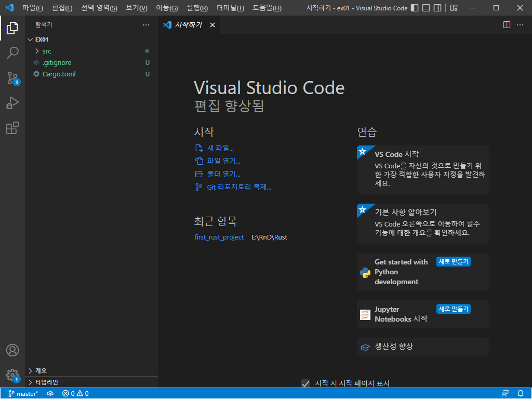Open the Search view in activity bar
532x399 pixels.
12,53
